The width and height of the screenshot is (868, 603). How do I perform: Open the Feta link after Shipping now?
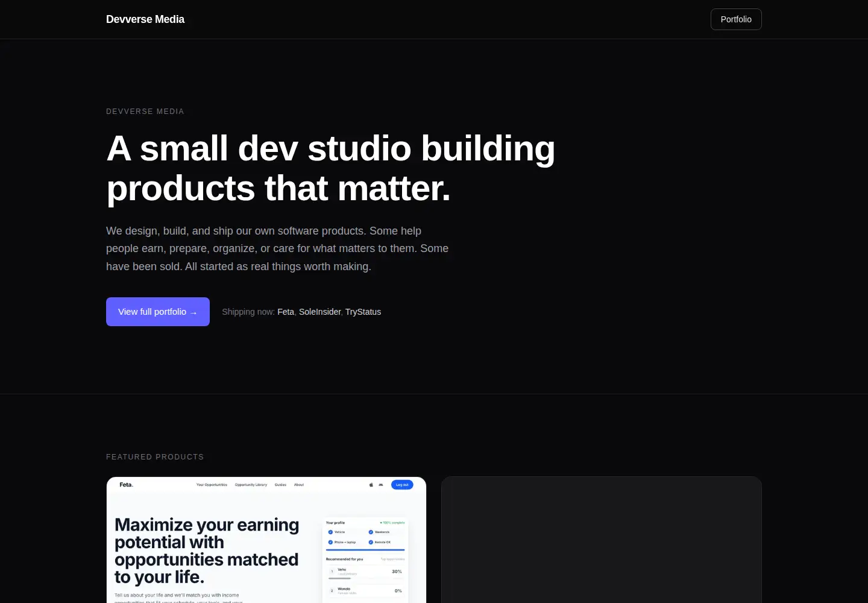tap(286, 312)
